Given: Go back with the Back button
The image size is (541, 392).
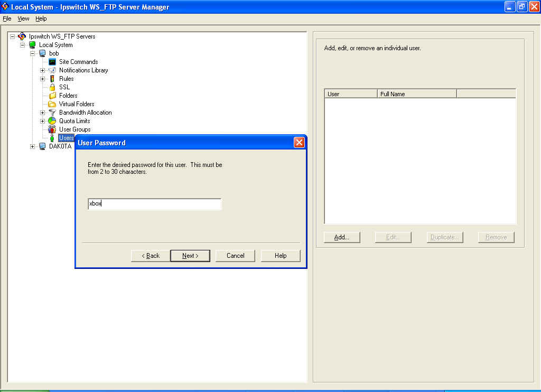Looking at the screenshot, I should pos(151,256).
